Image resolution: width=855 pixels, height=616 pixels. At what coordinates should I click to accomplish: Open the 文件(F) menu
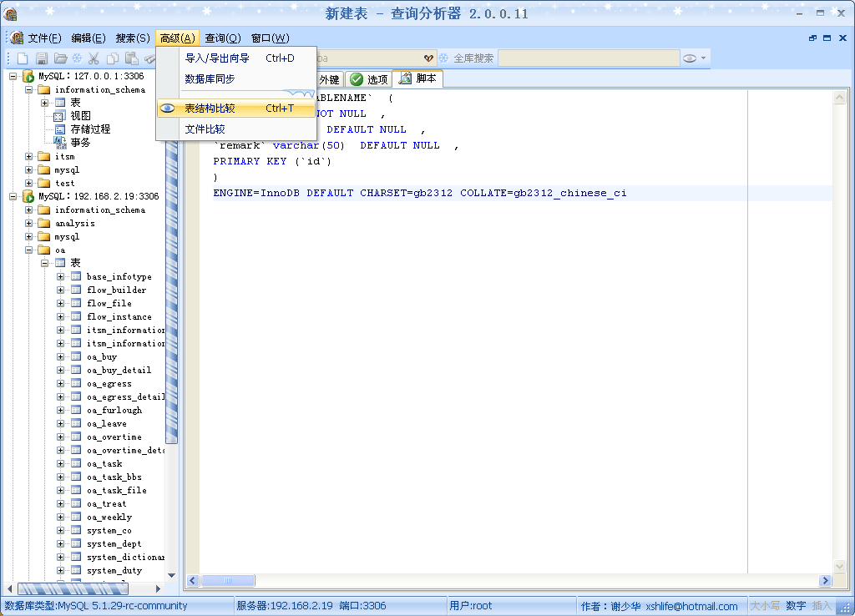(x=45, y=38)
